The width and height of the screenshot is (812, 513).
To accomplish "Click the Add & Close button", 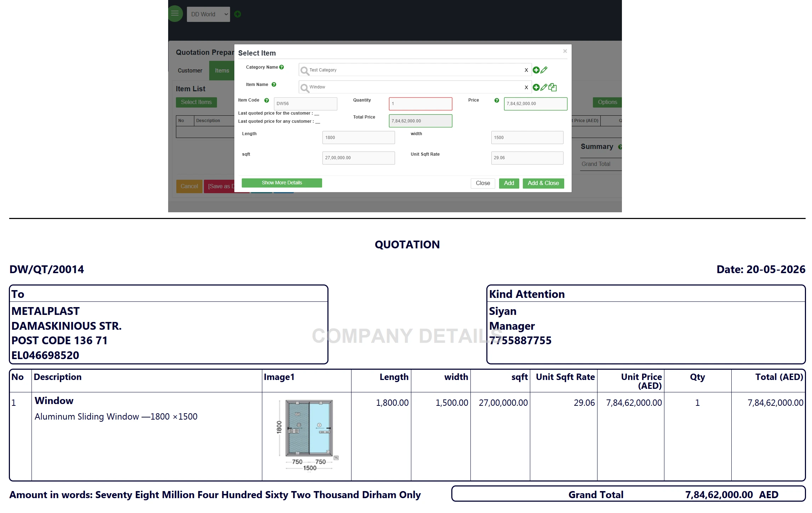I will [x=543, y=183].
